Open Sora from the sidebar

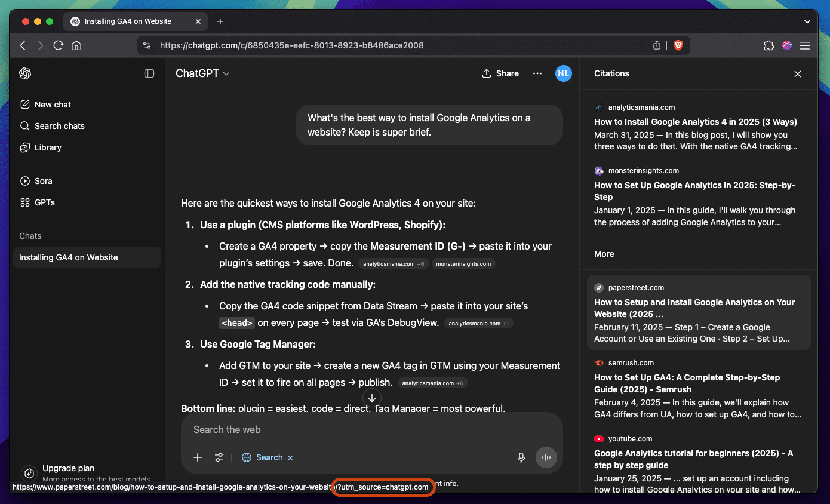(x=87, y=181)
